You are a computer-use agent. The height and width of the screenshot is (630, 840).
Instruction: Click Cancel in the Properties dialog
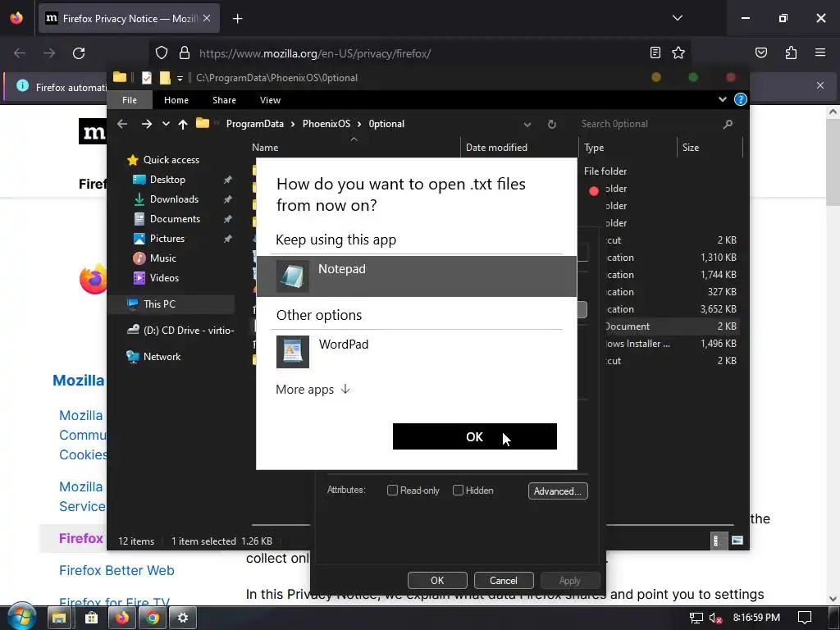504,580
